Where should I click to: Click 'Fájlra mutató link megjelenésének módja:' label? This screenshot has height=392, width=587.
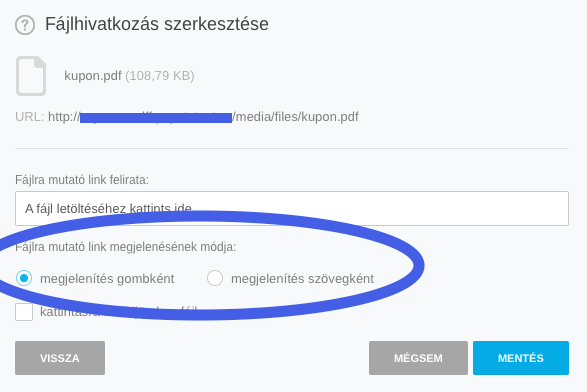126,247
